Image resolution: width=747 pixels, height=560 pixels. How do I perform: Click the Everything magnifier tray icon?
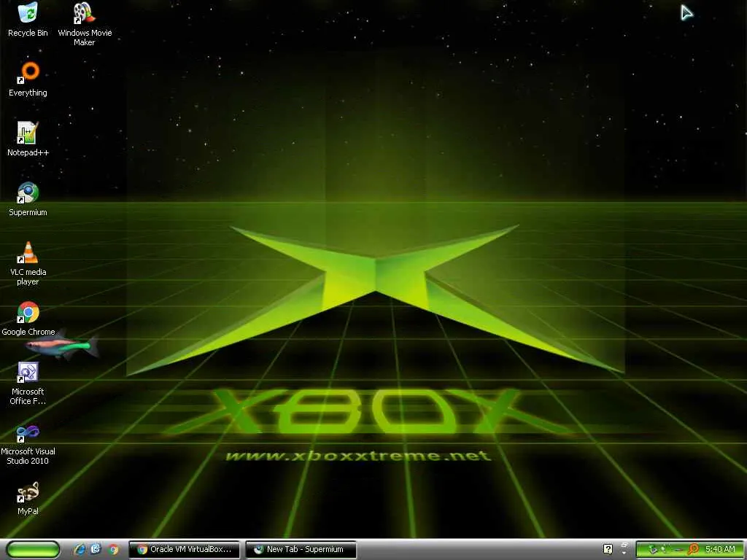[694, 550]
